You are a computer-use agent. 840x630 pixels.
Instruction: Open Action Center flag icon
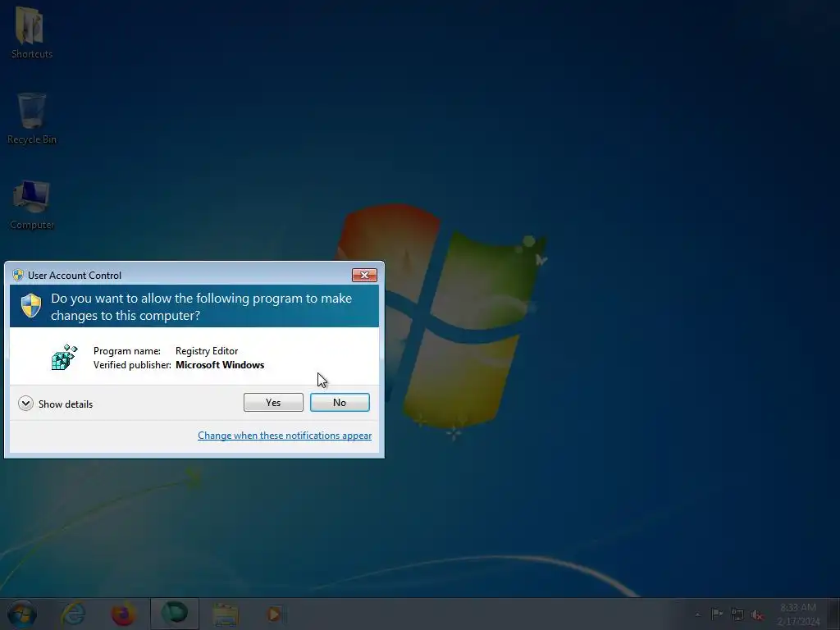[717, 614]
